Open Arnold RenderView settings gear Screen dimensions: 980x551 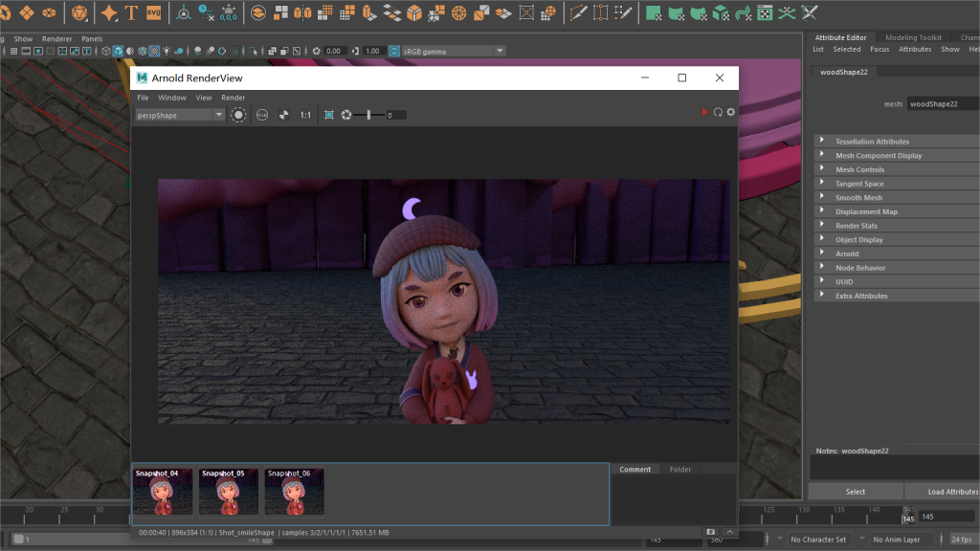click(x=730, y=112)
